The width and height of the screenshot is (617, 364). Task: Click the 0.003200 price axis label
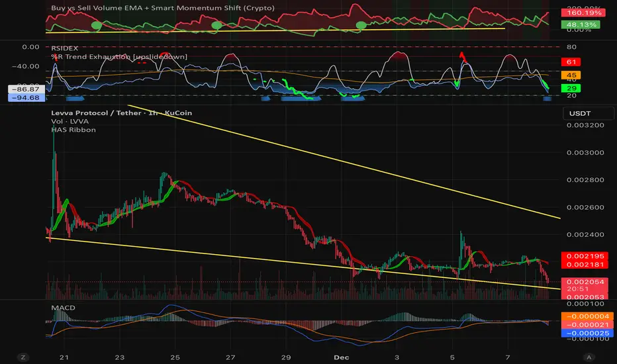click(585, 125)
